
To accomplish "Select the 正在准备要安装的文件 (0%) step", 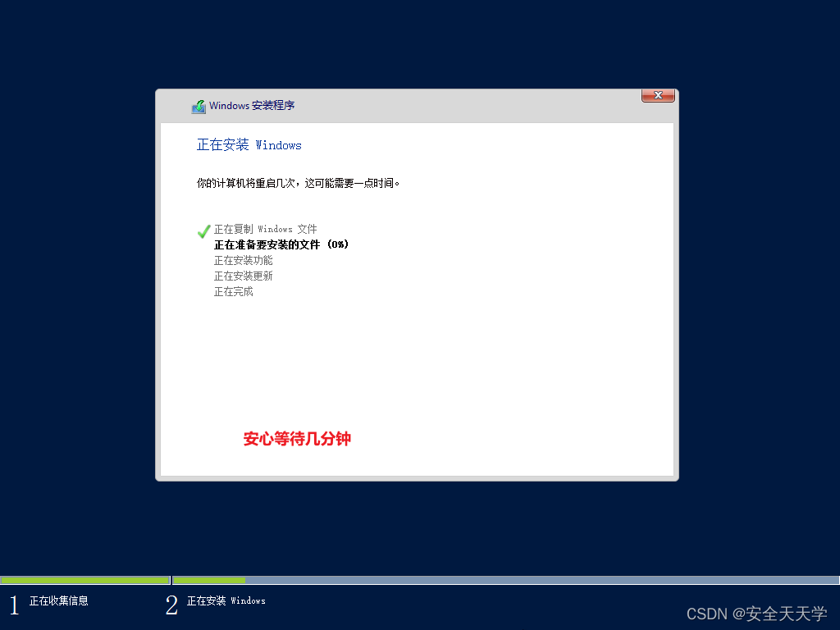I will [x=281, y=244].
